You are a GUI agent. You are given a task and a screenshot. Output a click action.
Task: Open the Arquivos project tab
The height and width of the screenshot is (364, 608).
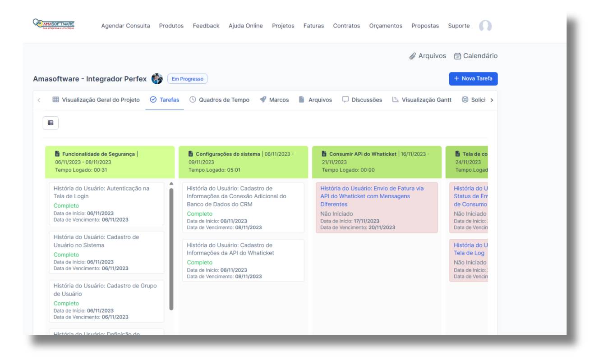315,100
